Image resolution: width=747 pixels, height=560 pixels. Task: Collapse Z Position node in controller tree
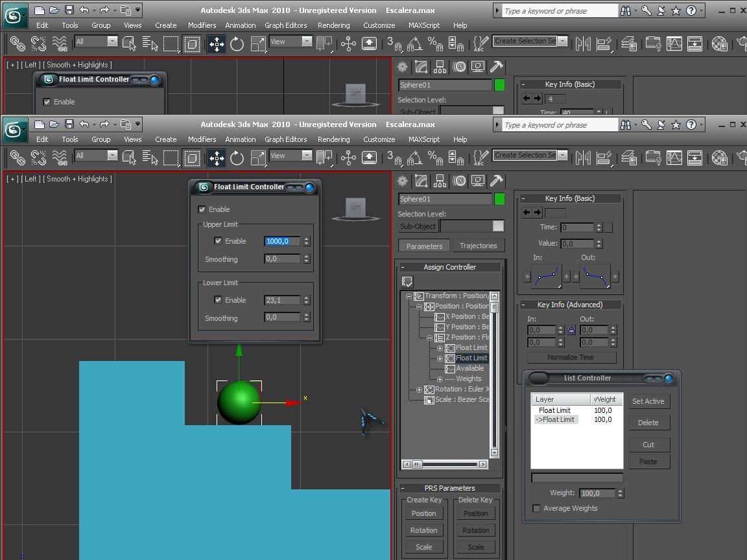[429, 338]
